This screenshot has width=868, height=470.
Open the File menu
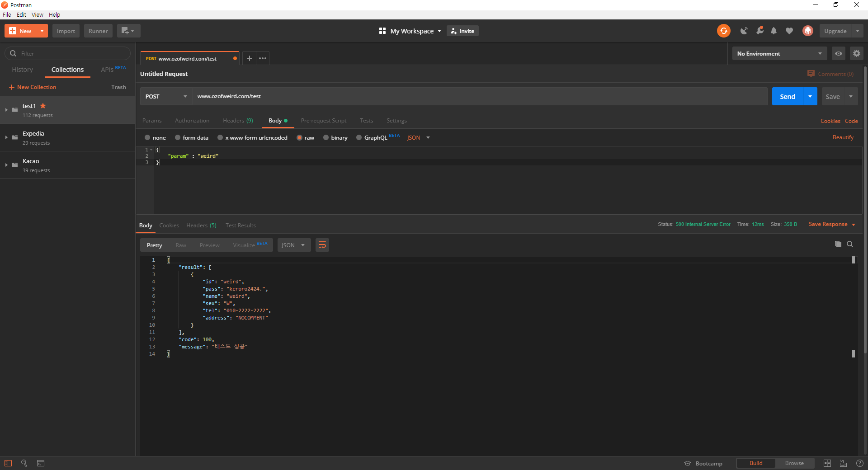[x=7, y=14]
